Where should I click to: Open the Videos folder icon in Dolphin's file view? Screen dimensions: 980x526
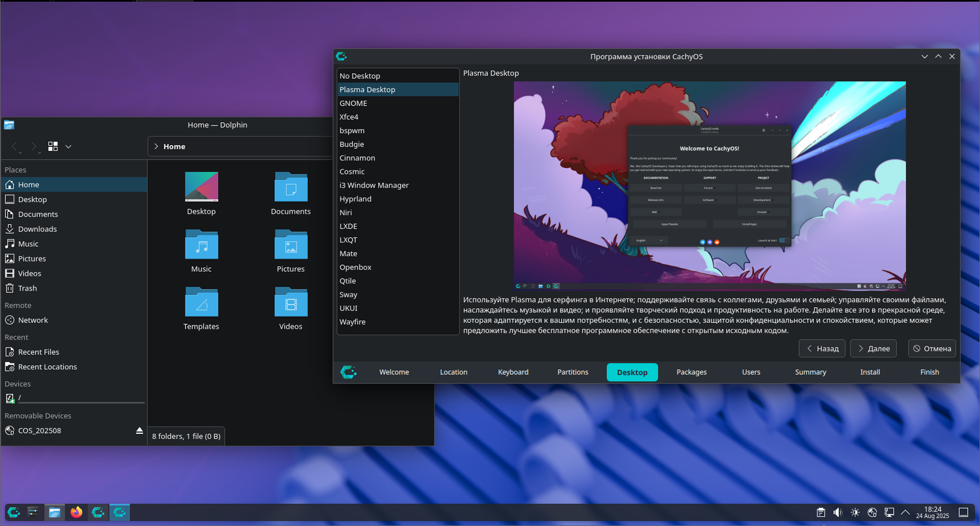[291, 302]
